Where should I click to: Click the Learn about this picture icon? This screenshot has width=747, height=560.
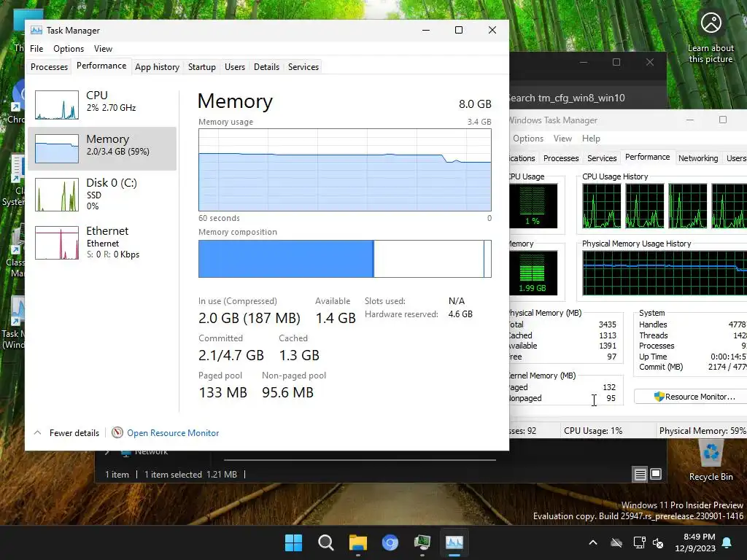point(711,23)
